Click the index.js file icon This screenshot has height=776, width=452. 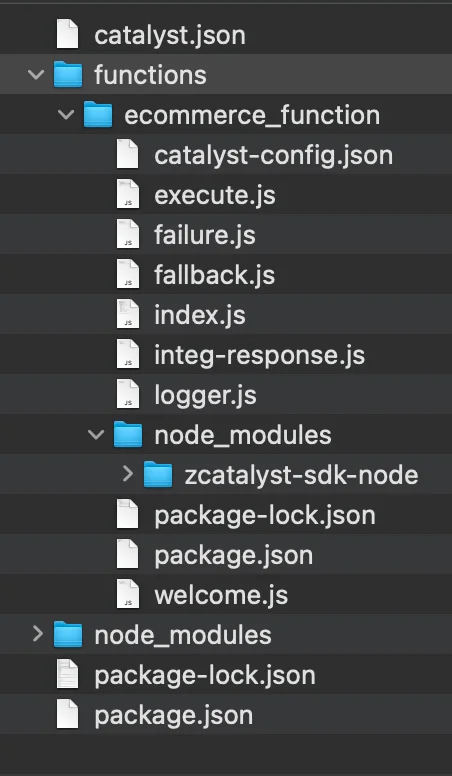pos(128,314)
